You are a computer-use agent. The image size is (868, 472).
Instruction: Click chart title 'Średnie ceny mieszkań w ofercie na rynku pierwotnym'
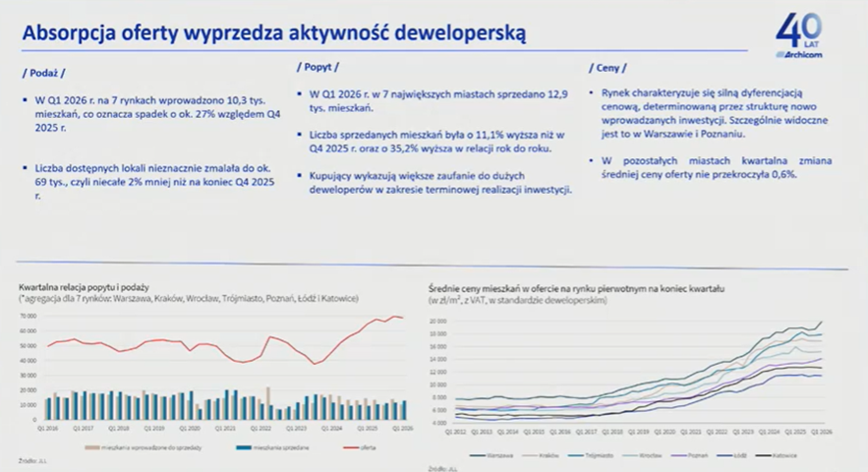coord(576,289)
